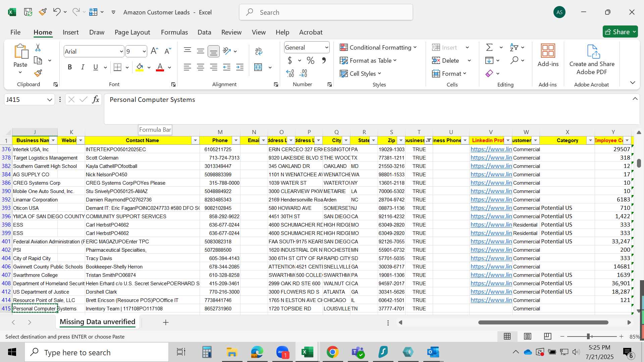
Task: Switch to the Insert ribbon tab
Action: click(x=71, y=32)
